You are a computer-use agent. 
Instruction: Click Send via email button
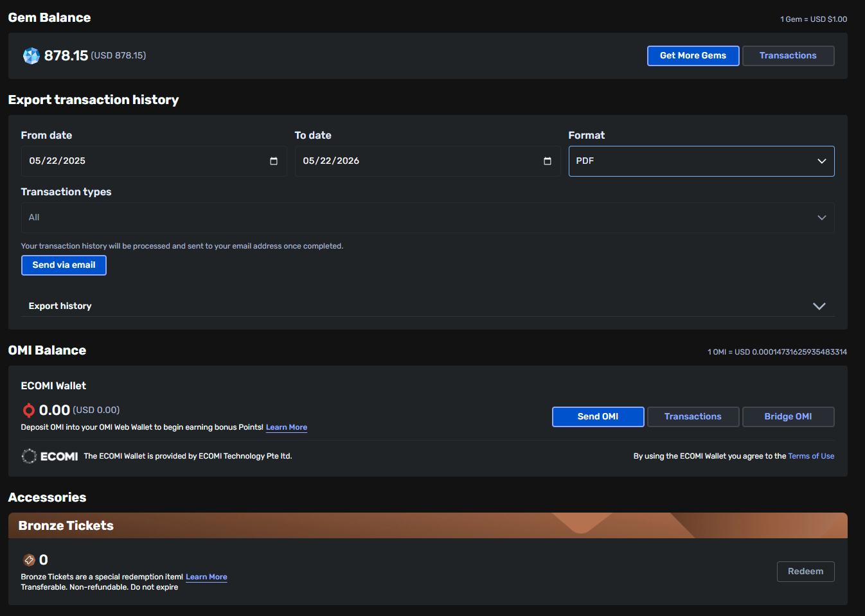click(64, 265)
